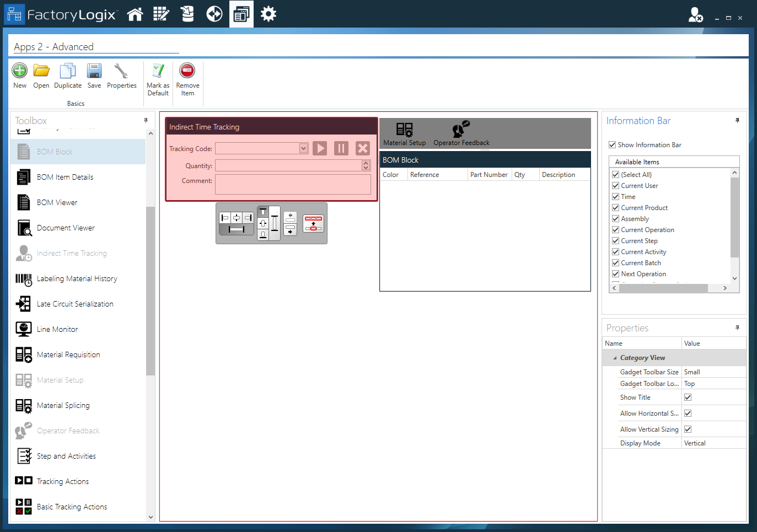
Task: Click the pause icon in Indirect Time Tracking
Action: pos(341,148)
